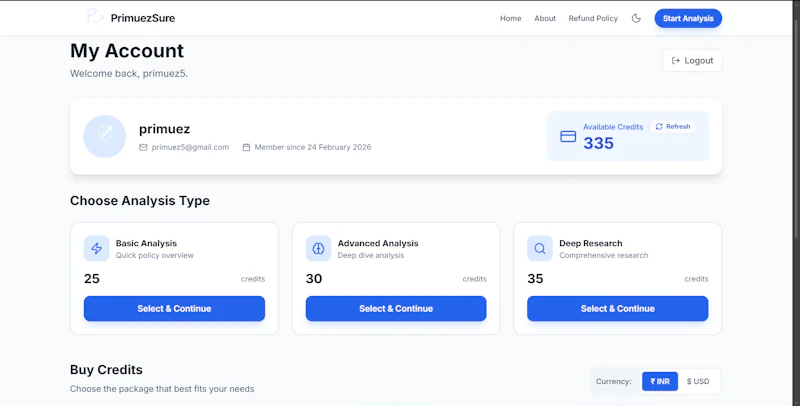Open the Refund Policy nav link

pos(593,18)
